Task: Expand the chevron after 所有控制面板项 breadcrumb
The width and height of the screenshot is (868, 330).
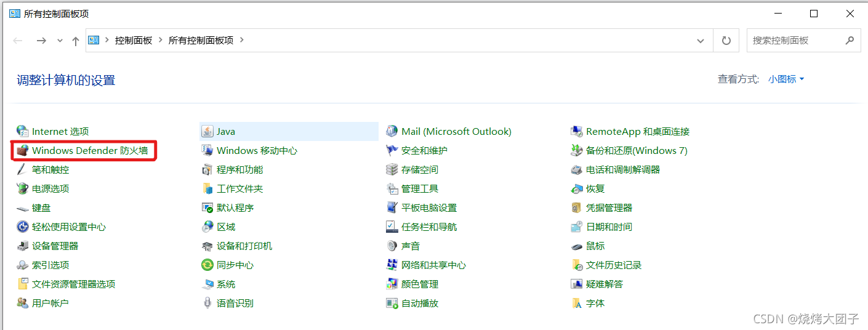Action: click(242, 41)
